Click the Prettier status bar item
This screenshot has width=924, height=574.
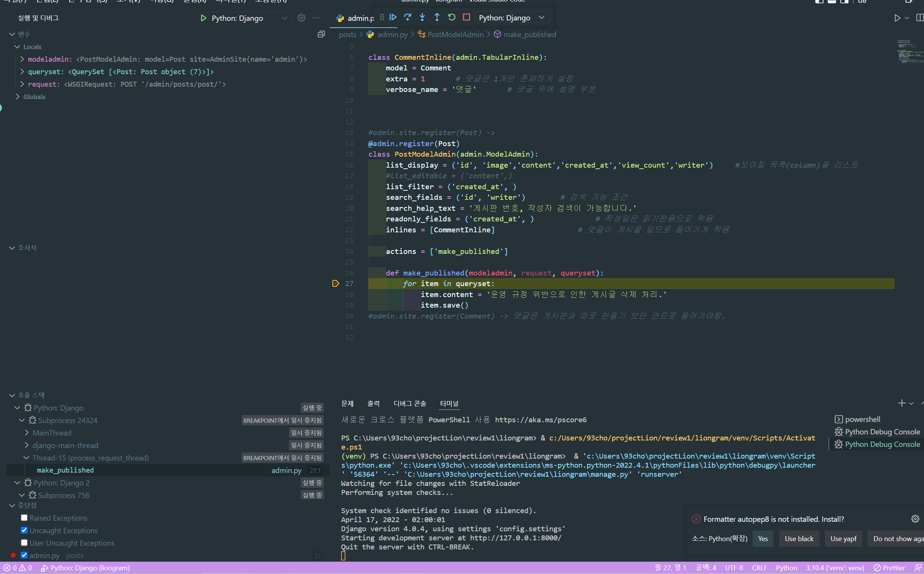(889, 568)
